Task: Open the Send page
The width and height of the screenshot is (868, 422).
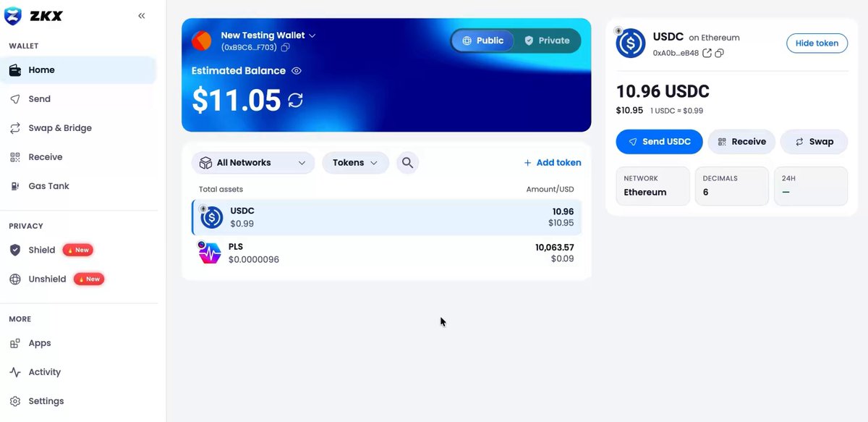Action: [78, 99]
